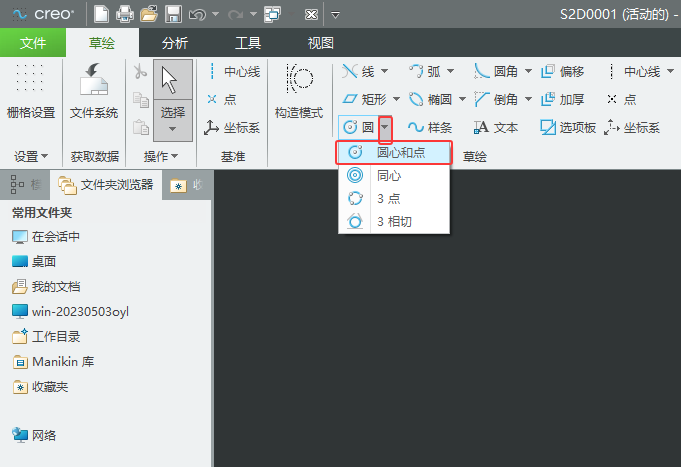This screenshot has height=467, width=681.
Task: Open 栅格设置 grid settings
Action: [31, 91]
